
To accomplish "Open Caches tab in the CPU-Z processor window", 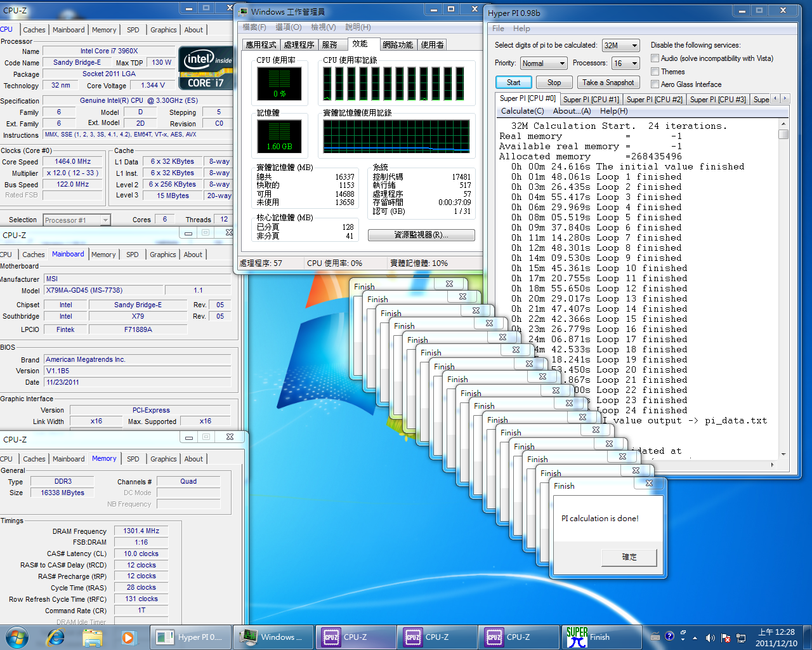I will [34, 30].
